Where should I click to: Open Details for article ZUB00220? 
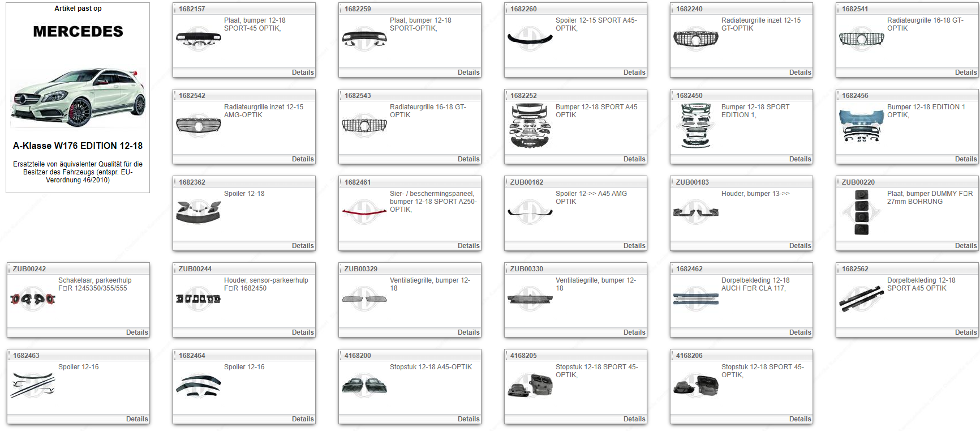[x=966, y=246]
